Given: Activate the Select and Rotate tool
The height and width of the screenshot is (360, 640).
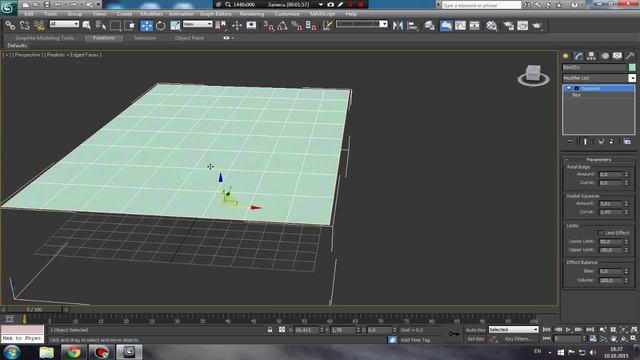Looking at the screenshot, I should pyautogui.click(x=160, y=26).
